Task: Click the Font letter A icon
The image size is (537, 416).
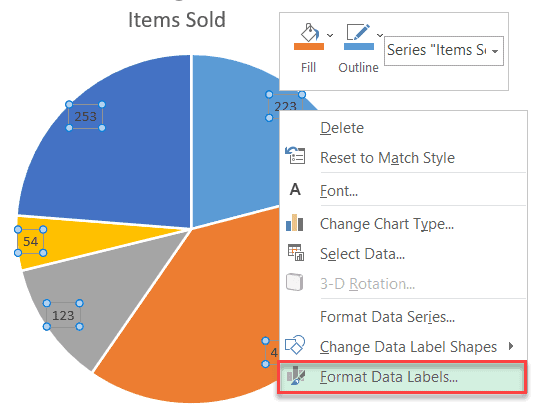Action: pyautogui.click(x=295, y=189)
